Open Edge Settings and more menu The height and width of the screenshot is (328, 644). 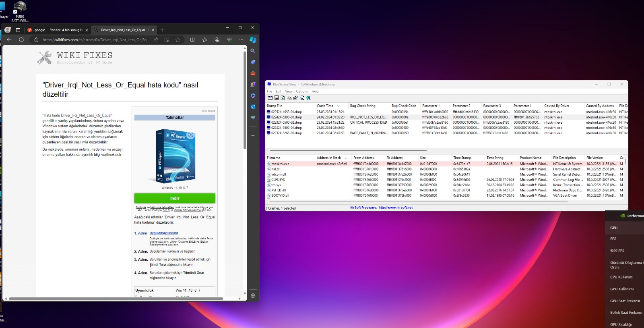tap(241, 40)
